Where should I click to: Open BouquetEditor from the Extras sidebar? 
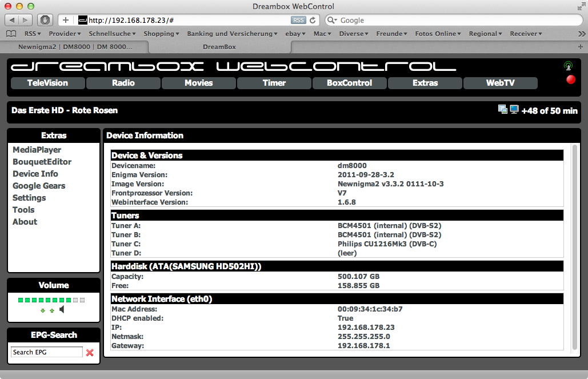coord(42,162)
